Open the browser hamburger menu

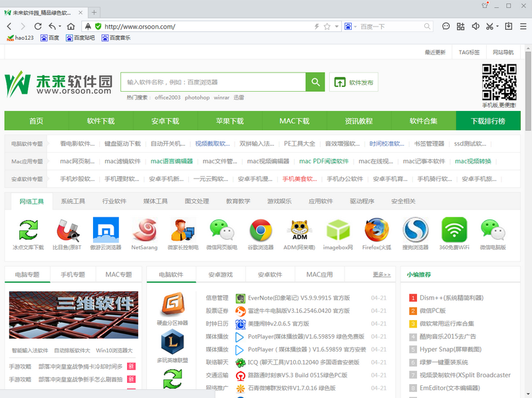pyautogui.click(x=523, y=27)
